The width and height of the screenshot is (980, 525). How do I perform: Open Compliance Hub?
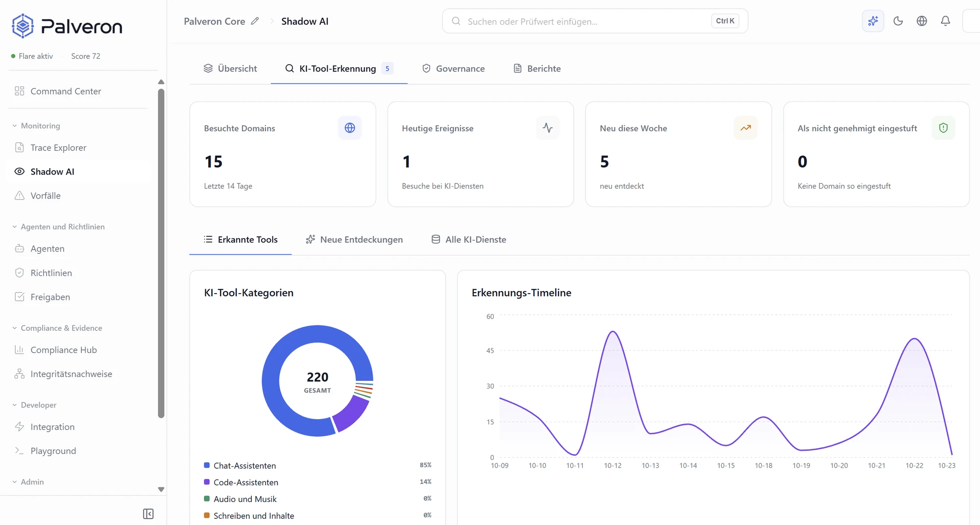click(x=78, y=350)
